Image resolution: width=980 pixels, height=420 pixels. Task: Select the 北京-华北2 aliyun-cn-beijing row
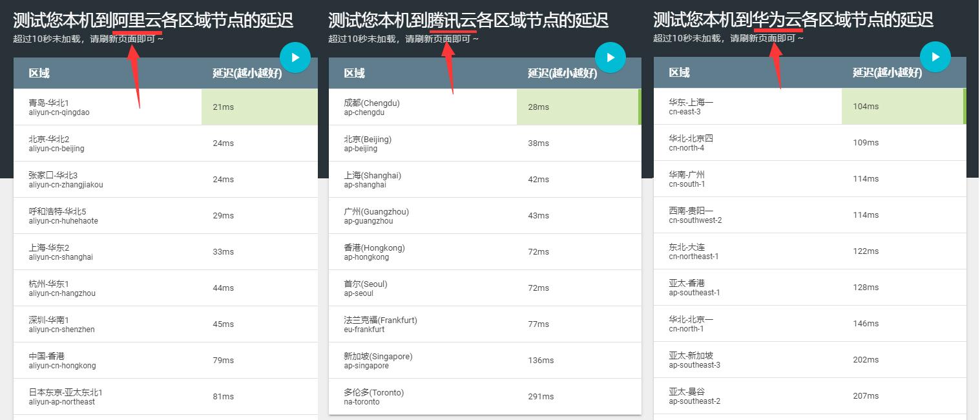point(165,143)
